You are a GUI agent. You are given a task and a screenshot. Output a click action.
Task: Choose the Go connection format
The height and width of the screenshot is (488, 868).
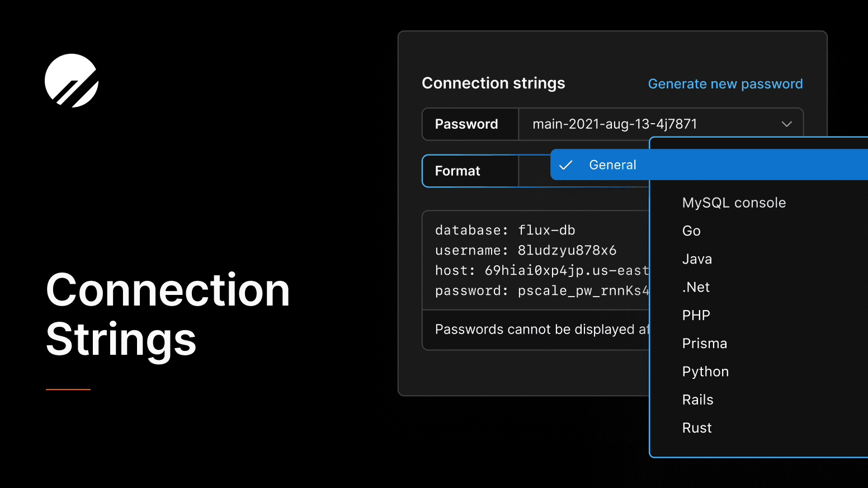(691, 231)
